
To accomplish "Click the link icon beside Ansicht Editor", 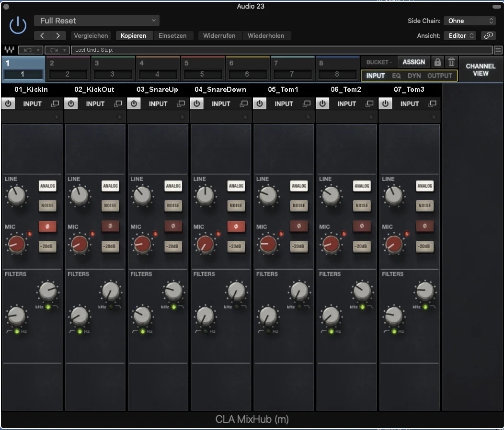I will [488, 35].
